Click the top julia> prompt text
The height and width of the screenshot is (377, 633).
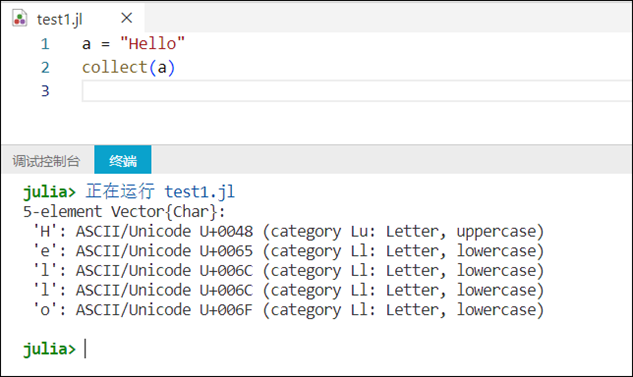pyautogui.click(x=49, y=191)
